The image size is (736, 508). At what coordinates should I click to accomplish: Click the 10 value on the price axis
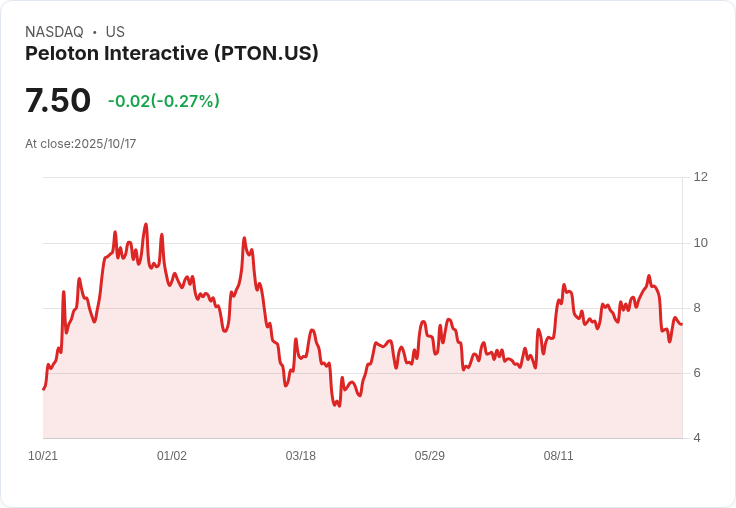700,243
